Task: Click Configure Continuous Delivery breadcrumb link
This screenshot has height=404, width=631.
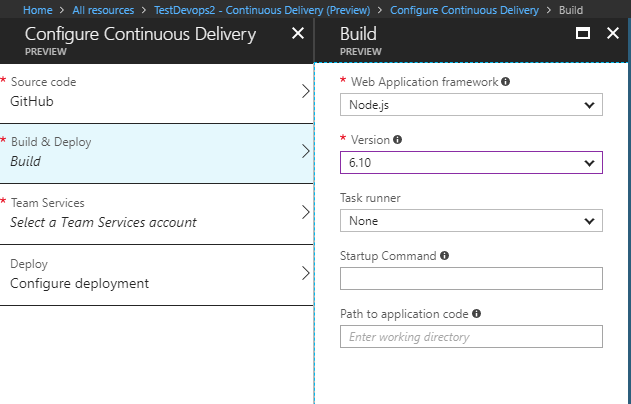Action: 464,10
